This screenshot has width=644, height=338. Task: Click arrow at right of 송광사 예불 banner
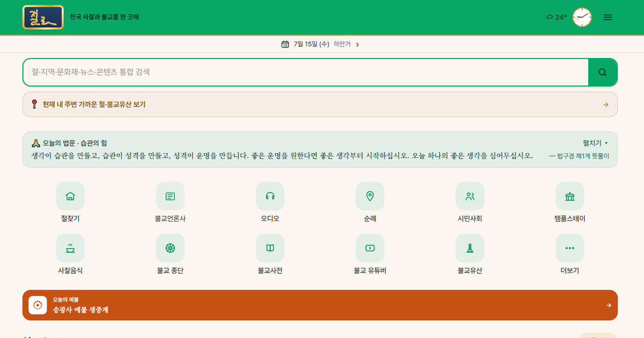click(x=609, y=305)
